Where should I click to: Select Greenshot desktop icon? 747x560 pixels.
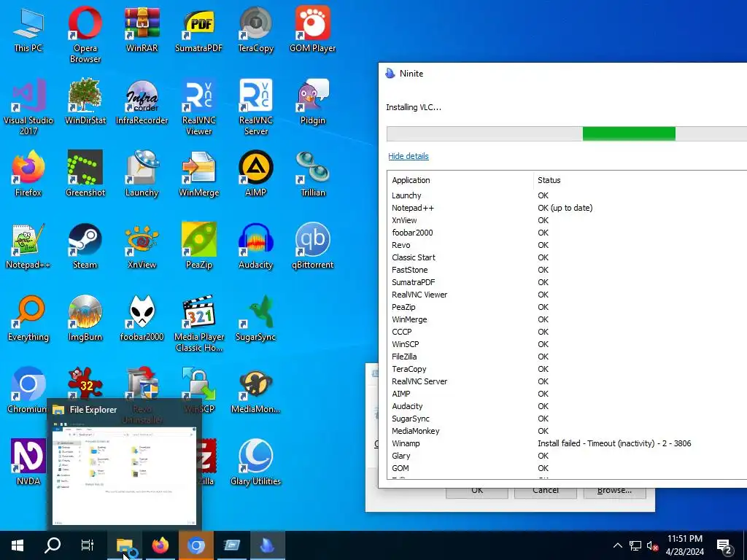[x=85, y=174]
